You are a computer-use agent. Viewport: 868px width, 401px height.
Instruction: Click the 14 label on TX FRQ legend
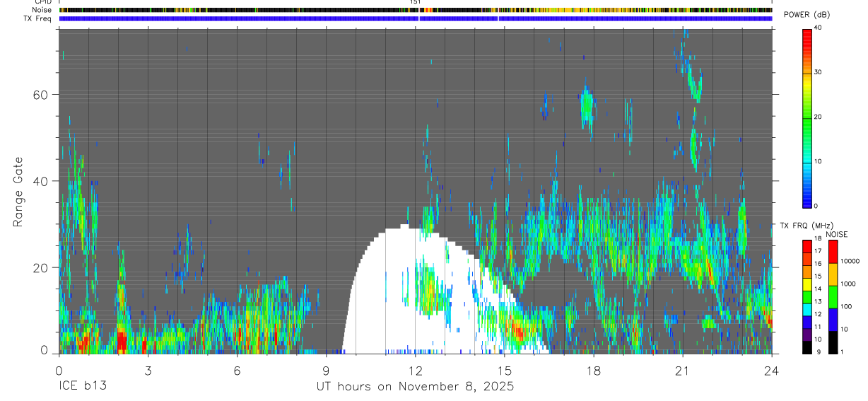818,289
